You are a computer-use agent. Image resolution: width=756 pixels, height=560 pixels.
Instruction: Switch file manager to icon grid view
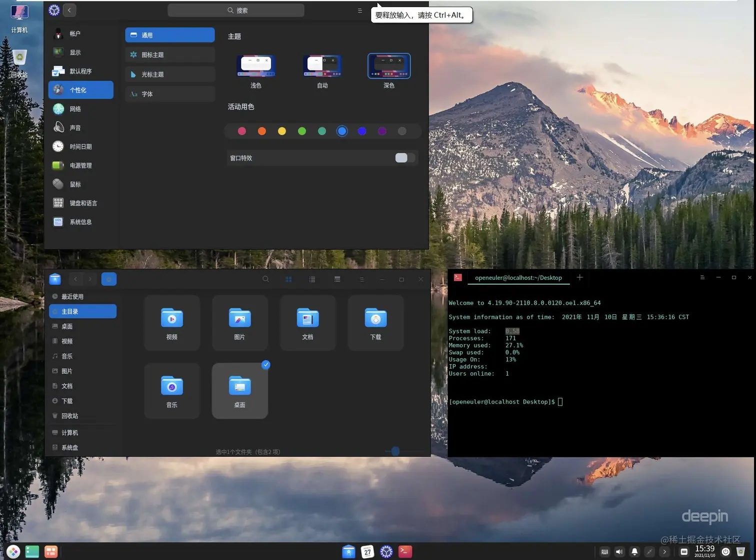pyautogui.click(x=288, y=279)
